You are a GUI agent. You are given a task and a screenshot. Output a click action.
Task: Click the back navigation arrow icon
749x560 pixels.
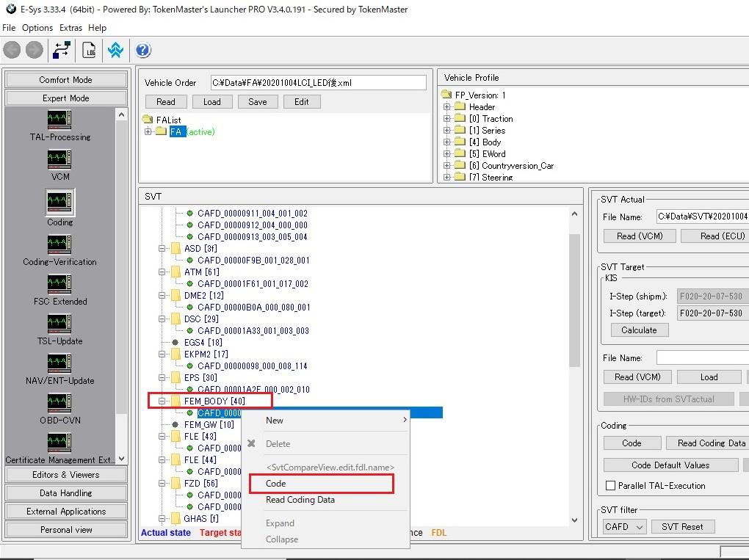pyautogui.click(x=12, y=50)
